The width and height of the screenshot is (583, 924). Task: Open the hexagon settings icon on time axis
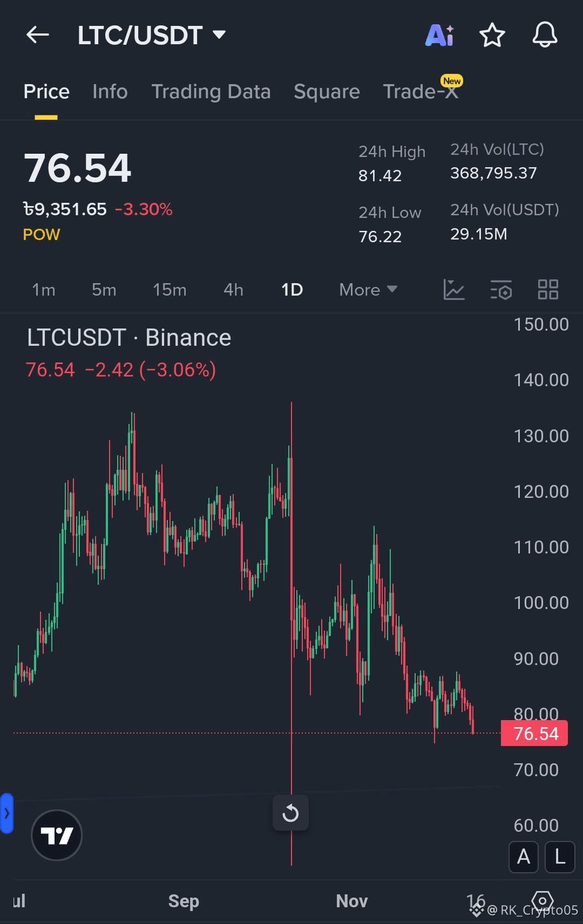point(542,900)
